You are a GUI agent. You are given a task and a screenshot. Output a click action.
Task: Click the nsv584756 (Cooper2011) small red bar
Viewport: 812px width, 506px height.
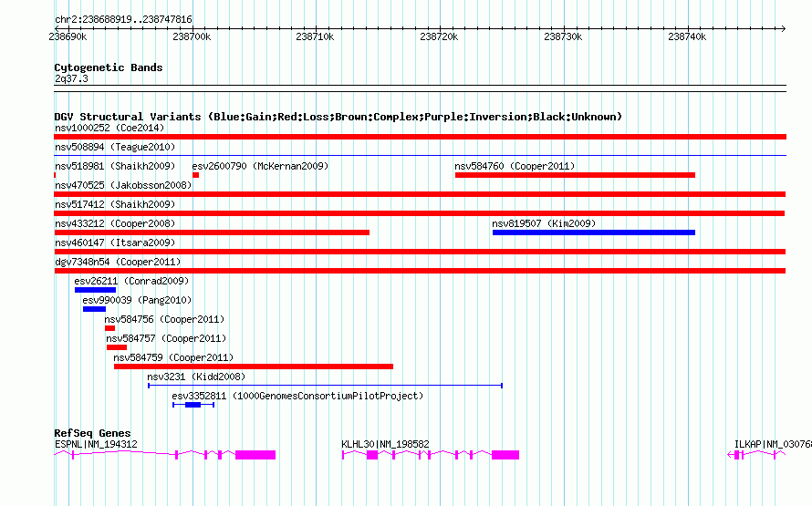tap(109, 328)
